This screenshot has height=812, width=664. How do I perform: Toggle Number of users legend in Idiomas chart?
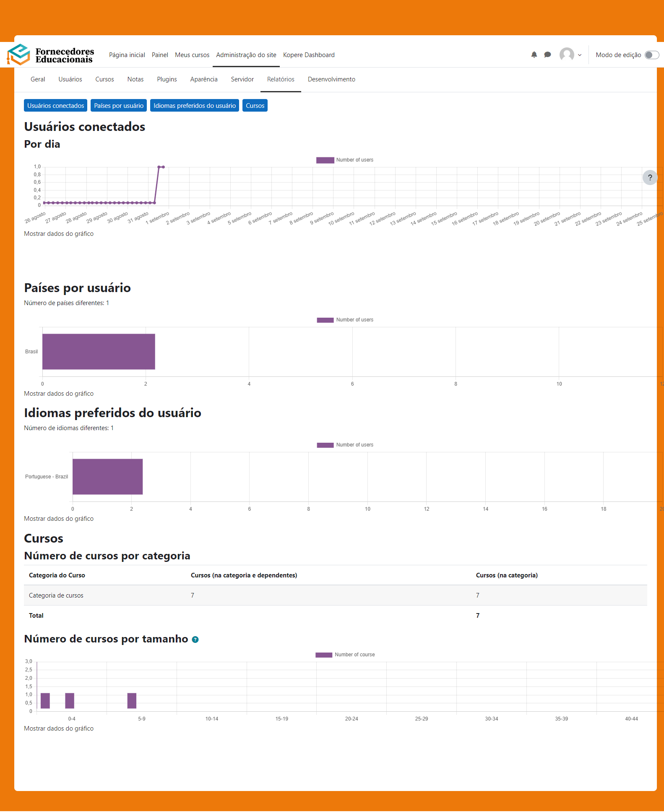(345, 445)
